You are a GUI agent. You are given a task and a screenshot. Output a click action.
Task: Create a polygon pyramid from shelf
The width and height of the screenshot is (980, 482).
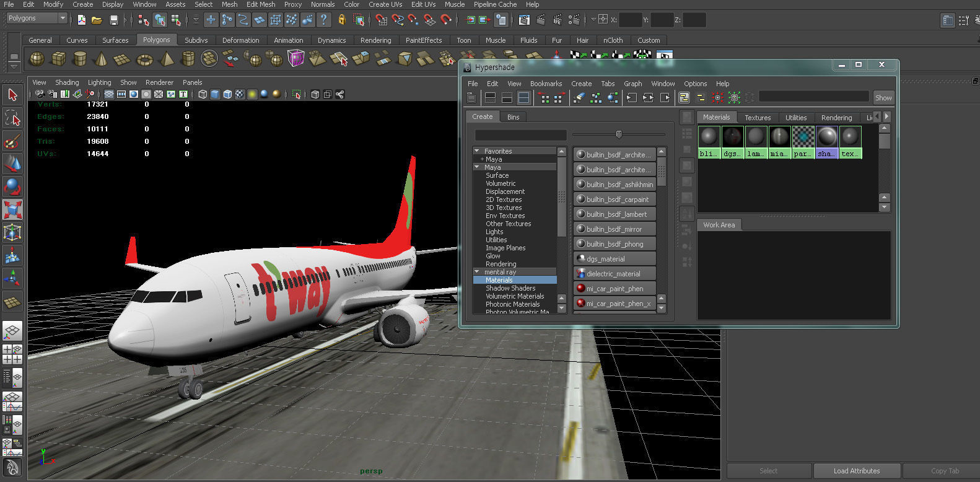pyautogui.click(x=167, y=59)
